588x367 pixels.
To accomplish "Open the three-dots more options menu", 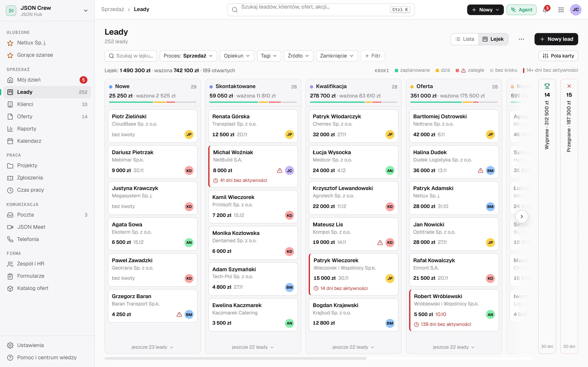I will 521,39.
